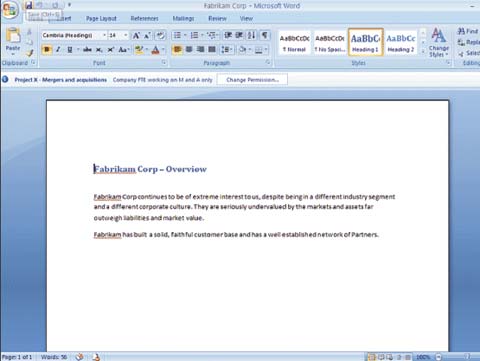Viewport: 480px width, 361px height.
Task: Open the Bullets list dropdown
Action: [x=185, y=35]
